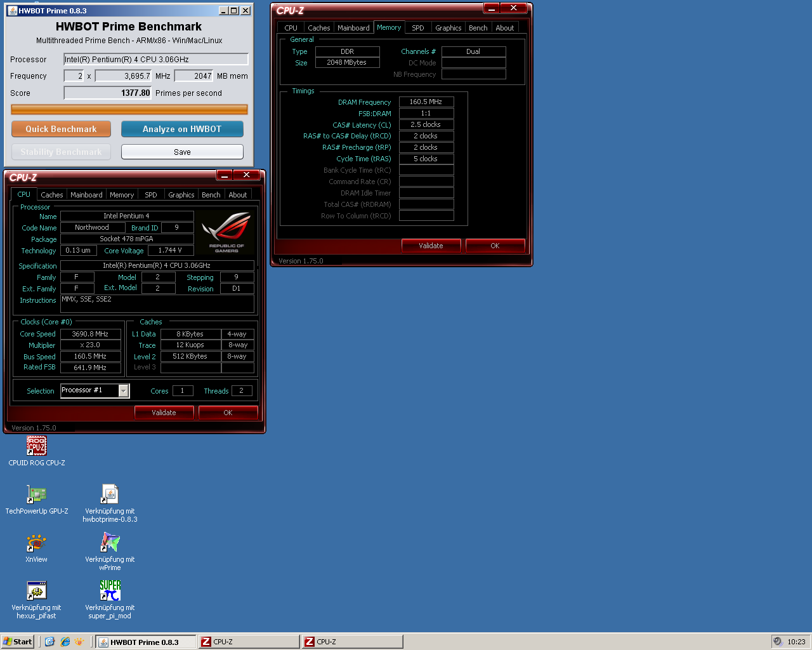
Task: Click the Multiplier value x 23.0
Action: (91, 345)
